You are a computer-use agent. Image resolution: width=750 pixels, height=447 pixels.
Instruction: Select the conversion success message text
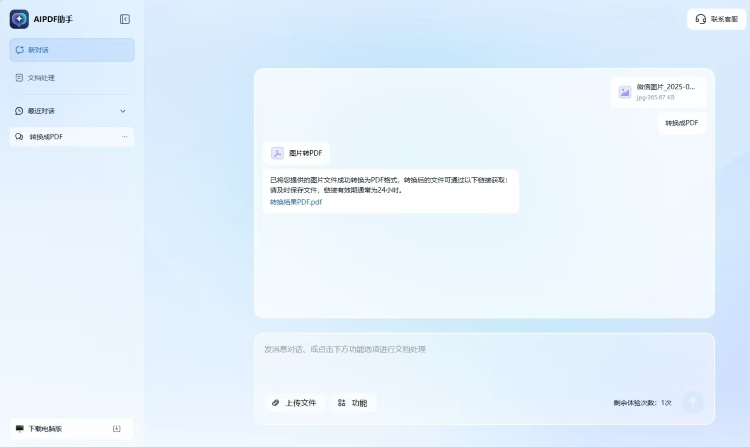point(388,185)
